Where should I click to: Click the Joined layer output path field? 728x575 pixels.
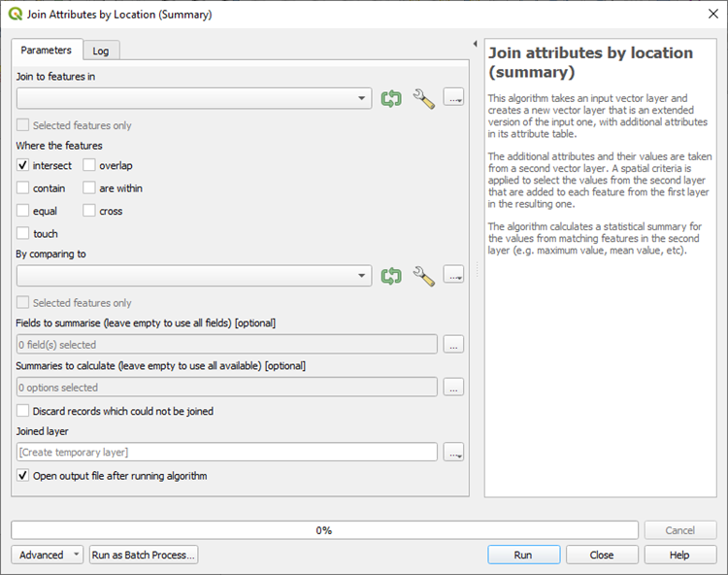pyautogui.click(x=227, y=452)
